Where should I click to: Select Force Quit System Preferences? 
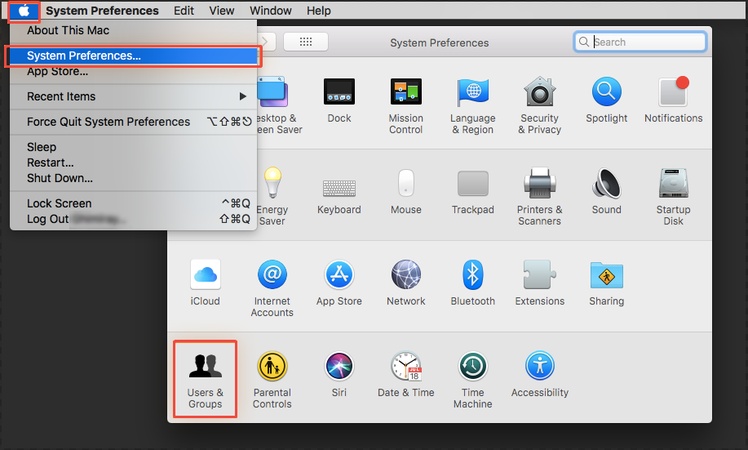click(x=134, y=122)
